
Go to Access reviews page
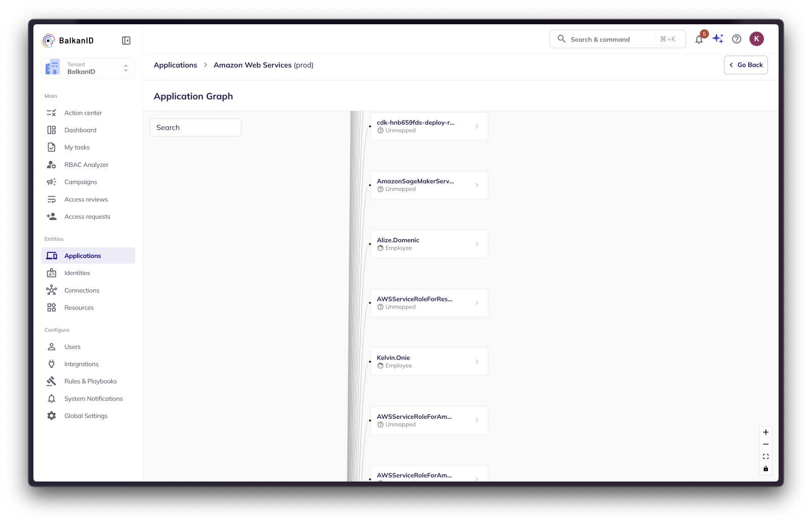point(86,199)
